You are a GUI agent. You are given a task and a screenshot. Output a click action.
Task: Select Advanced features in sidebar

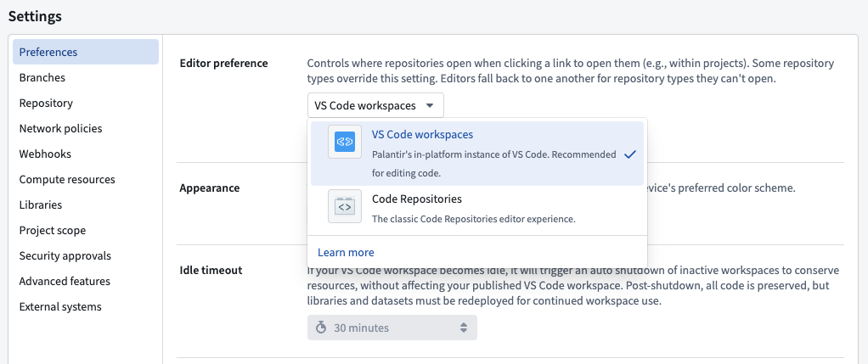pyautogui.click(x=65, y=281)
